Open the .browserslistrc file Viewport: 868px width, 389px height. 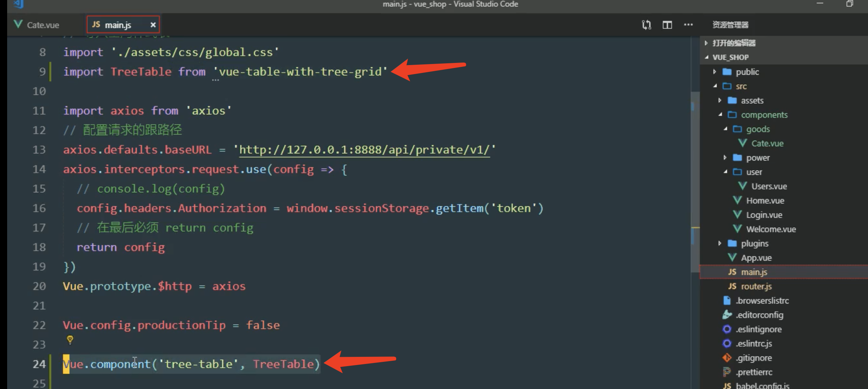(762, 301)
